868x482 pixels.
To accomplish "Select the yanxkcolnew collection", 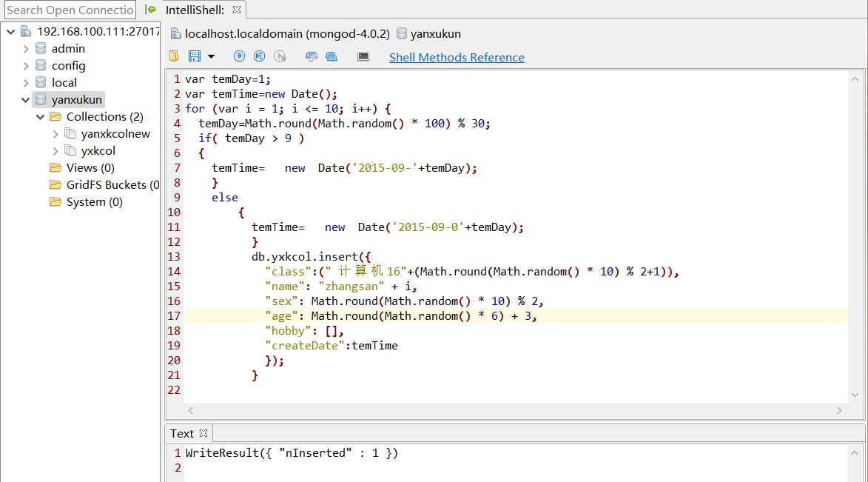I will click(x=115, y=134).
